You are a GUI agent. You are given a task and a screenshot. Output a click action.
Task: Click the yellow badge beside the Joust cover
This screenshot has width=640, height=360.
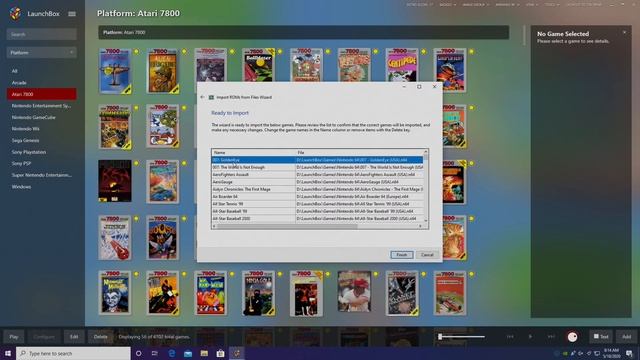pos(184,219)
